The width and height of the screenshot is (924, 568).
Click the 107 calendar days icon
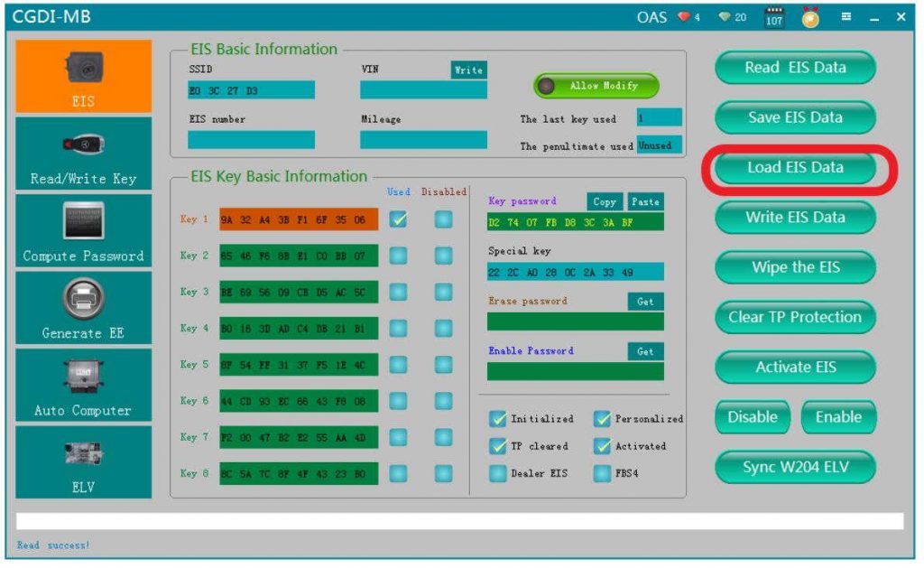click(x=773, y=18)
